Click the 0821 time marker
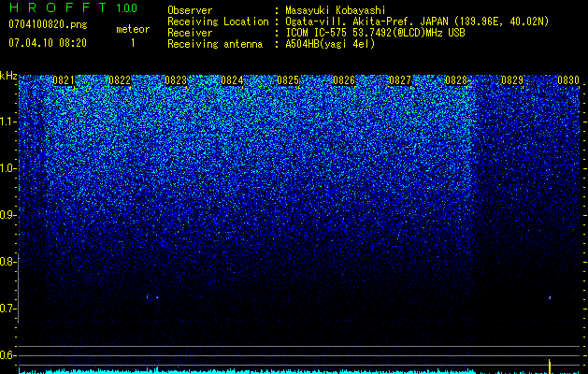 64,80
